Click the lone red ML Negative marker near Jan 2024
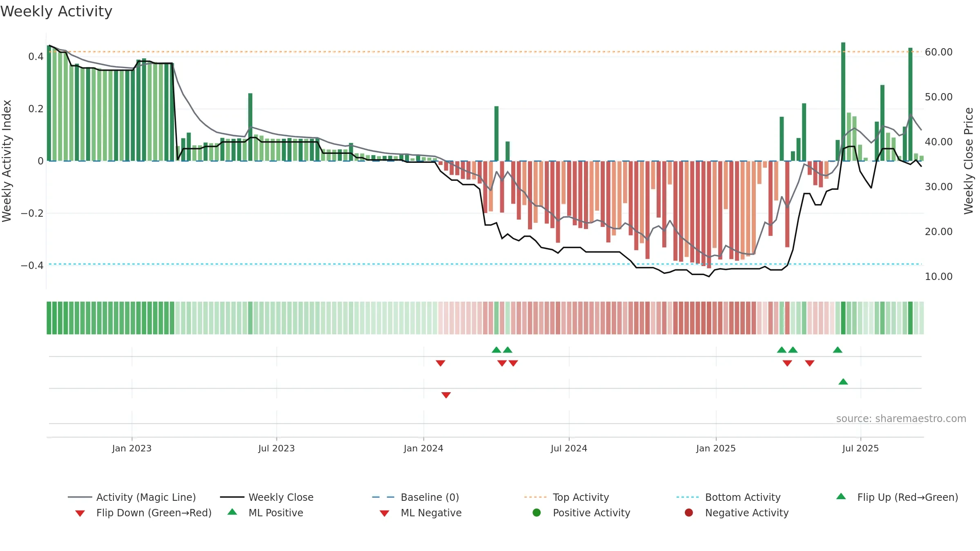The width and height of the screenshot is (980, 551). pyautogui.click(x=446, y=395)
